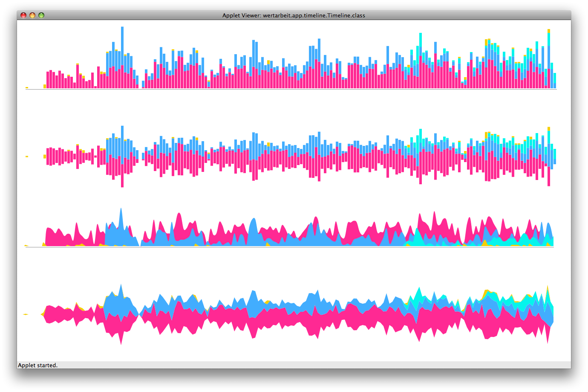This screenshot has height=392, width=588.
Task: Click the centered streamgraph area chart
Action: click(x=288, y=314)
